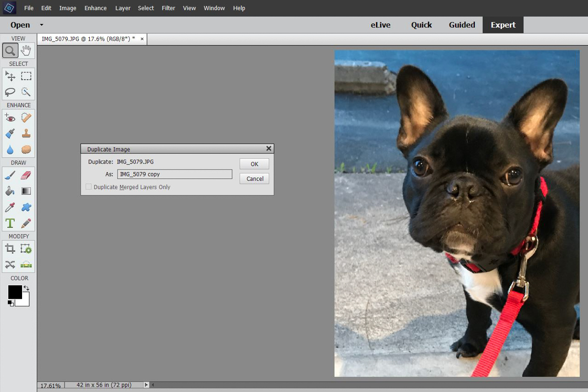Viewport: 588px width, 392px height.
Task: Select the Lasso tool
Action: click(x=10, y=92)
